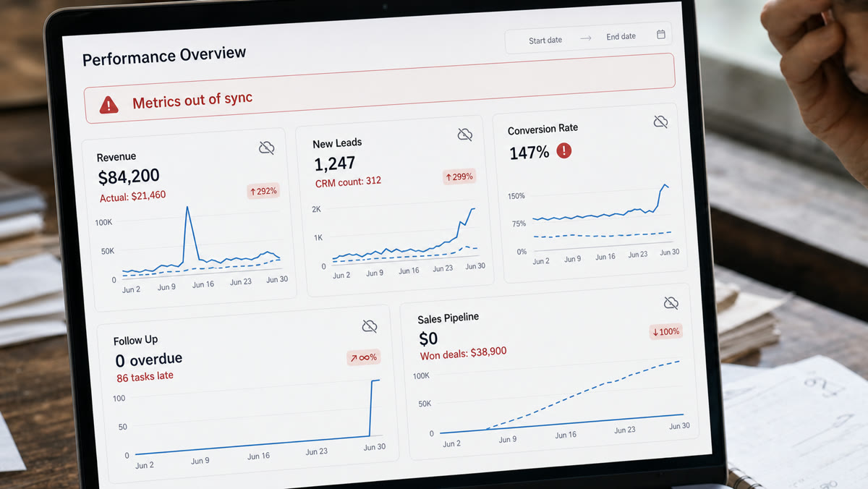Click the 292% increase badge on Revenue
Screen dimensions: 868x489
[263, 192]
